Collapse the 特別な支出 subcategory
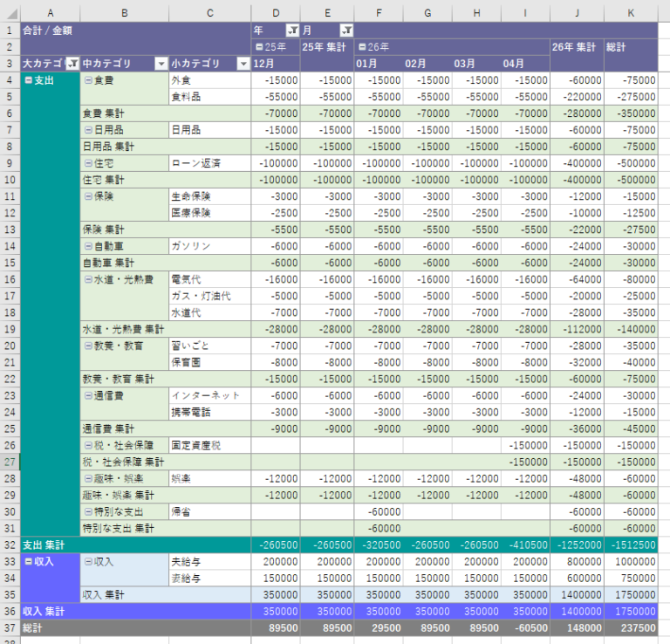Viewport: 670px width, 644px height. [x=88, y=511]
